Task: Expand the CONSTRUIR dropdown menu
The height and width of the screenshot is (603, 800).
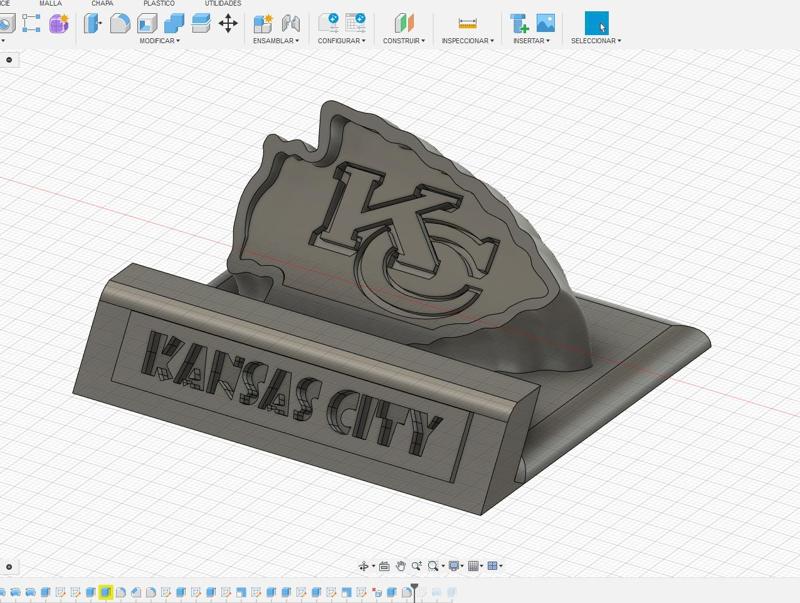Action: (404, 40)
